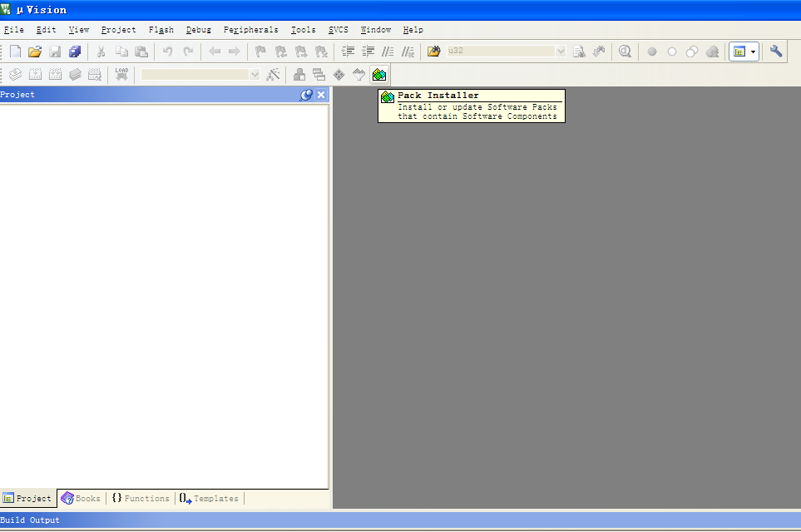Open the Flash menu
This screenshot has width=801, height=532.
click(x=161, y=30)
